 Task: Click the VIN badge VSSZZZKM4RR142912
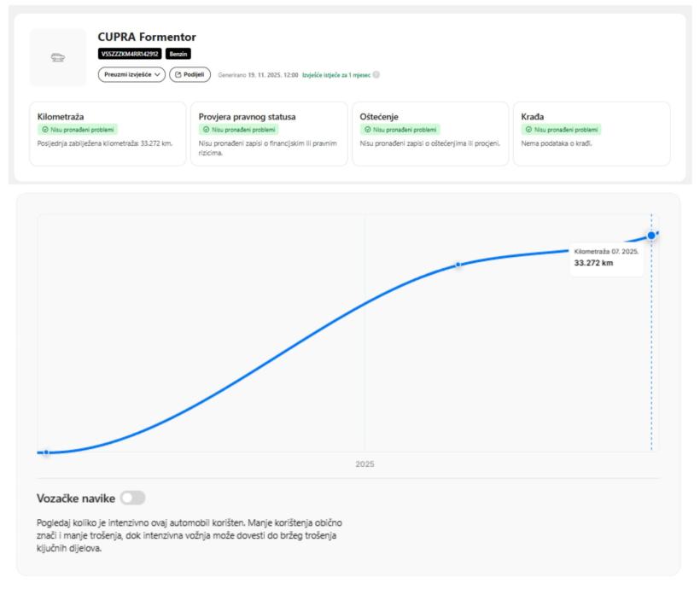click(125, 54)
